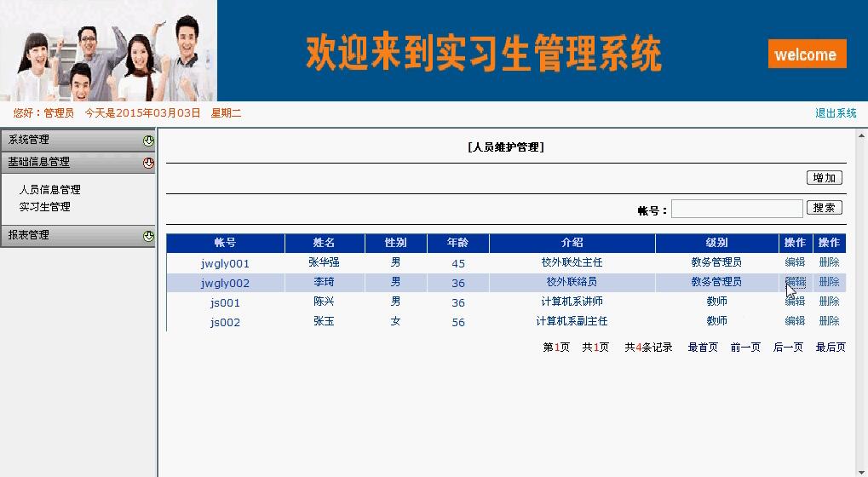Focus the 帐号 search input field
The width and height of the screenshot is (868, 477).
click(x=737, y=209)
